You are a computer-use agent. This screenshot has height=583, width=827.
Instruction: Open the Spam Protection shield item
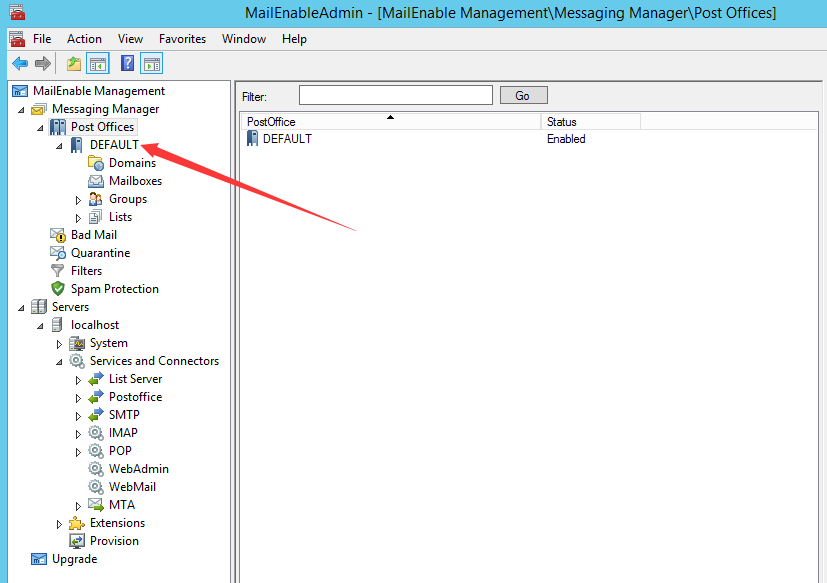(114, 289)
